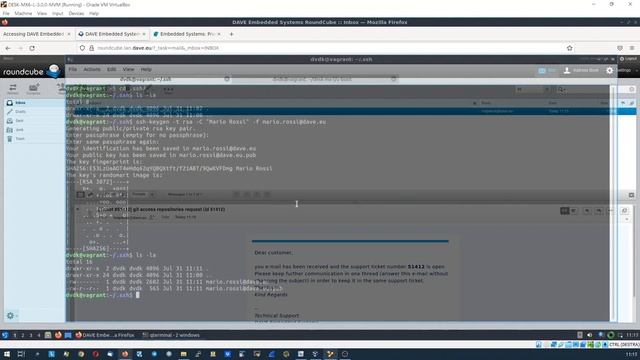Switch to DAVE Embe... Firefox panel task
640x360 pixels.
pos(105,335)
